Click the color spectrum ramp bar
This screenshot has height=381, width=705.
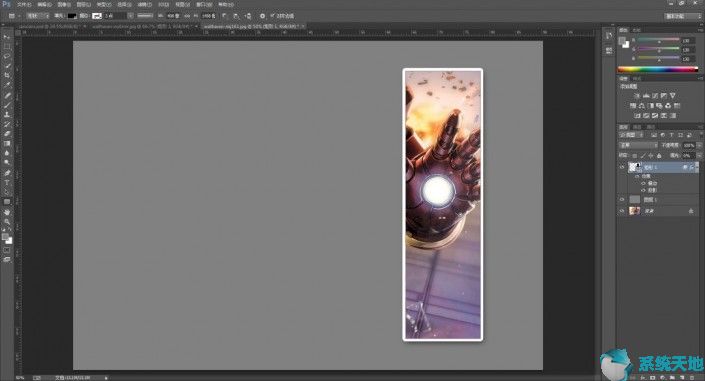658,69
